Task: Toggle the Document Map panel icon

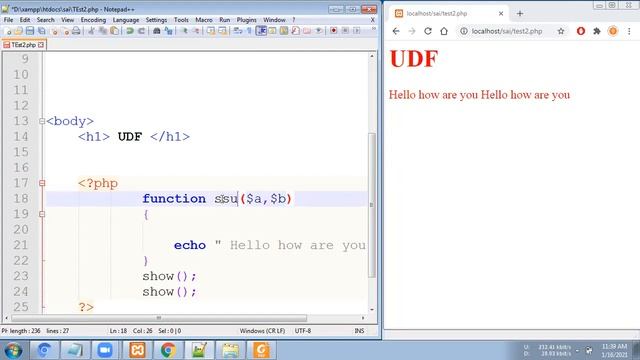Action: [284, 31]
